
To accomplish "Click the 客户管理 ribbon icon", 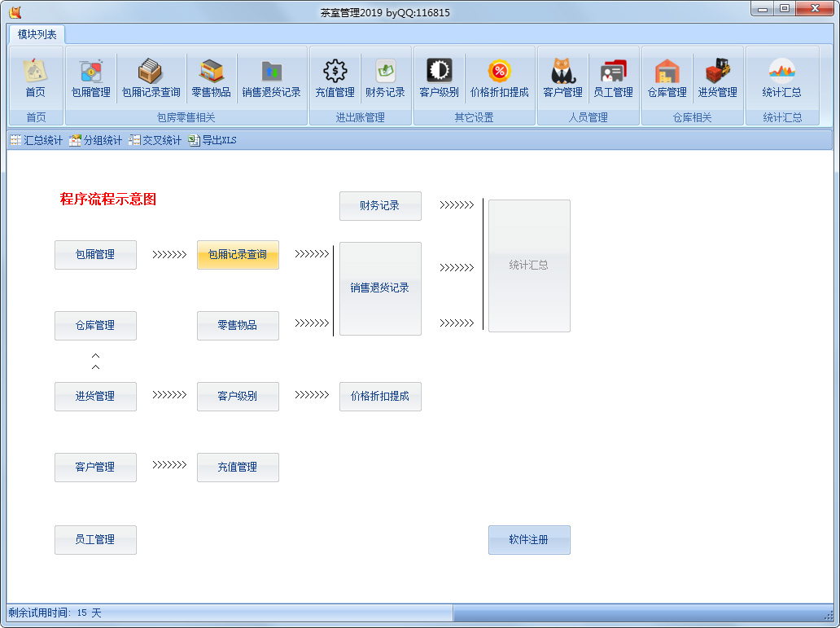I will 562,78.
